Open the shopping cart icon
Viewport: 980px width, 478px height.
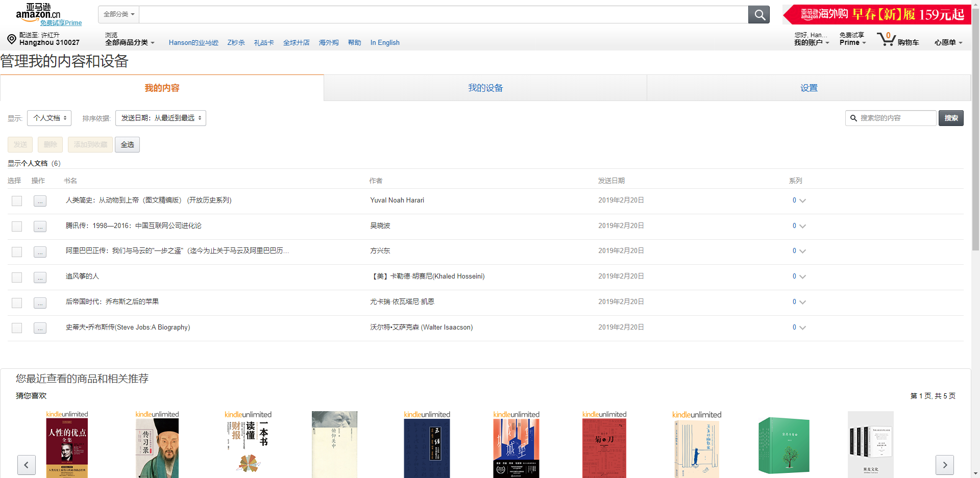[886, 39]
